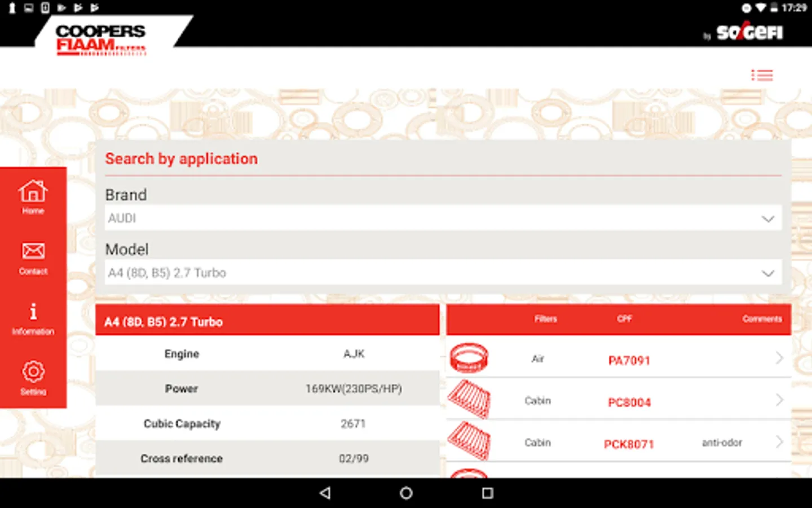Open details chevron for PA7091 row
812x508 pixels.
pyautogui.click(x=779, y=358)
